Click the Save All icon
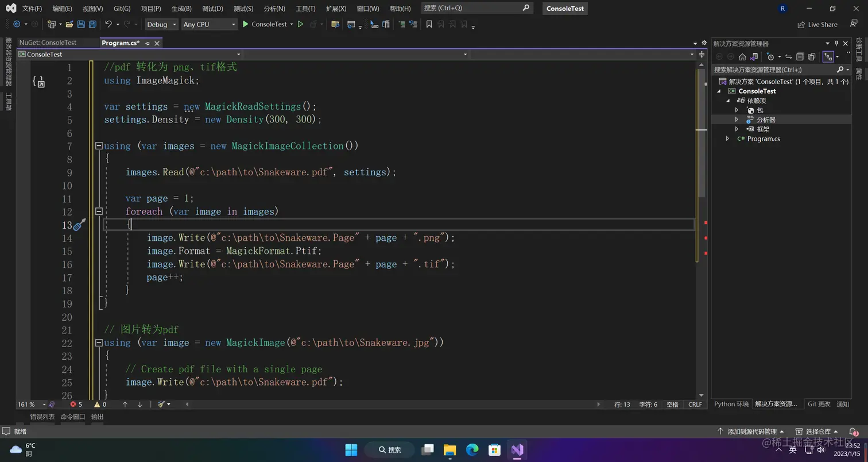The height and width of the screenshot is (462, 868). pyautogui.click(x=92, y=24)
